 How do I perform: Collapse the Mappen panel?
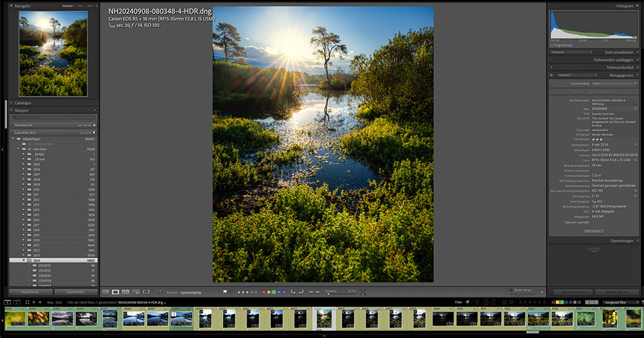click(x=11, y=110)
